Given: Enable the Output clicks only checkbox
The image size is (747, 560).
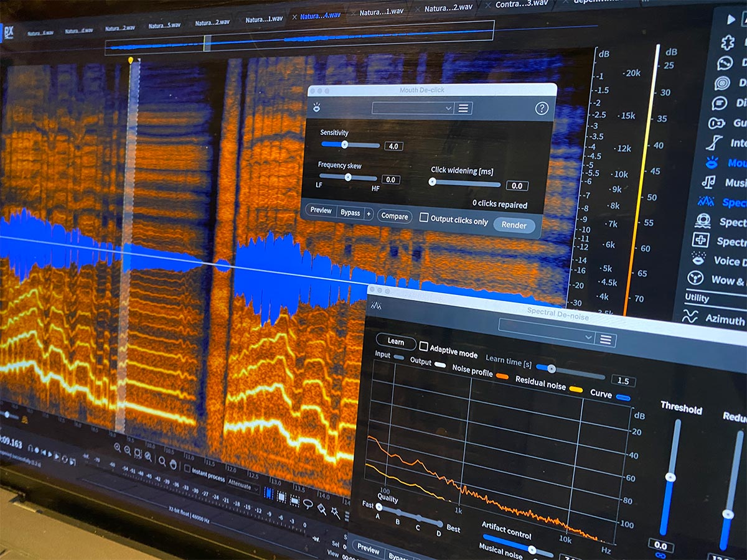Looking at the screenshot, I should coord(424,218).
